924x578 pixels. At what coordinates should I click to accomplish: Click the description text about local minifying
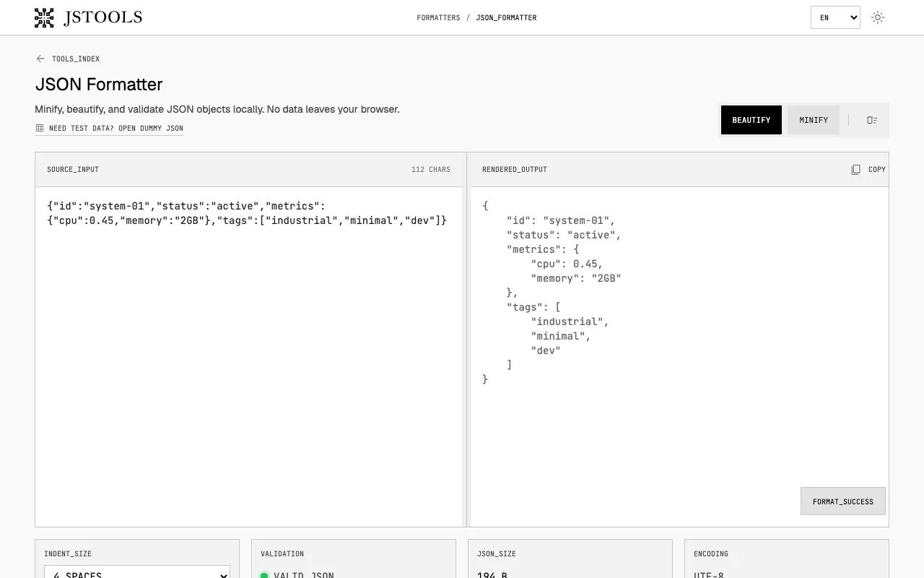217,109
